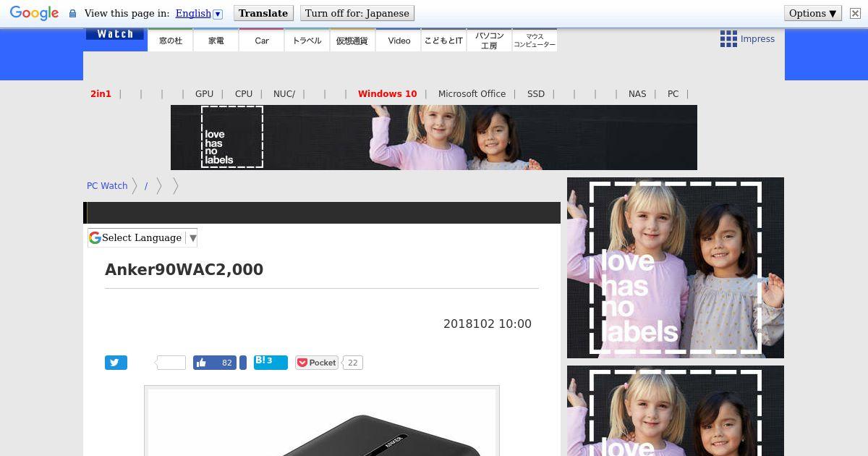868x456 pixels.
Task: Click the padlock secure icon
Action: (x=72, y=14)
